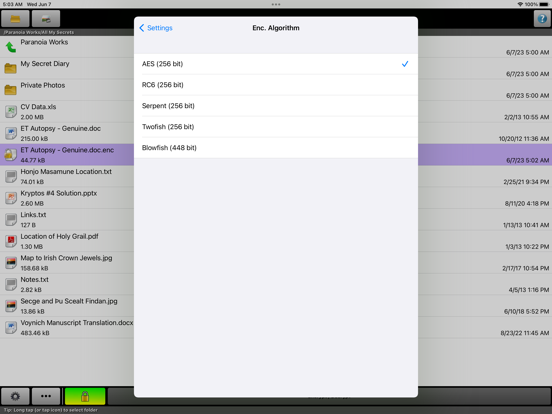
Task: Go back to Settings
Action: [156, 28]
